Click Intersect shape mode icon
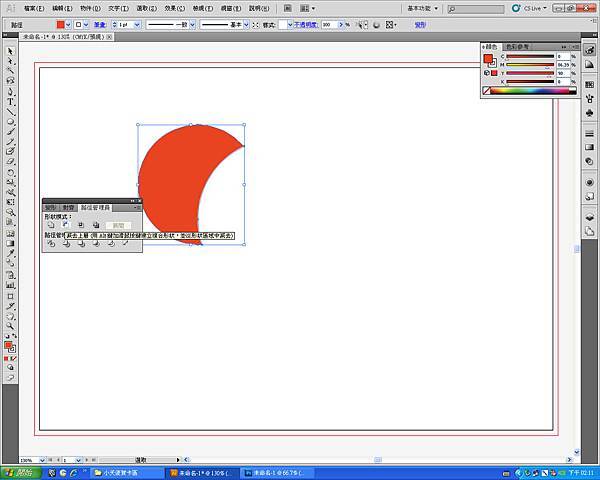 click(x=81, y=225)
